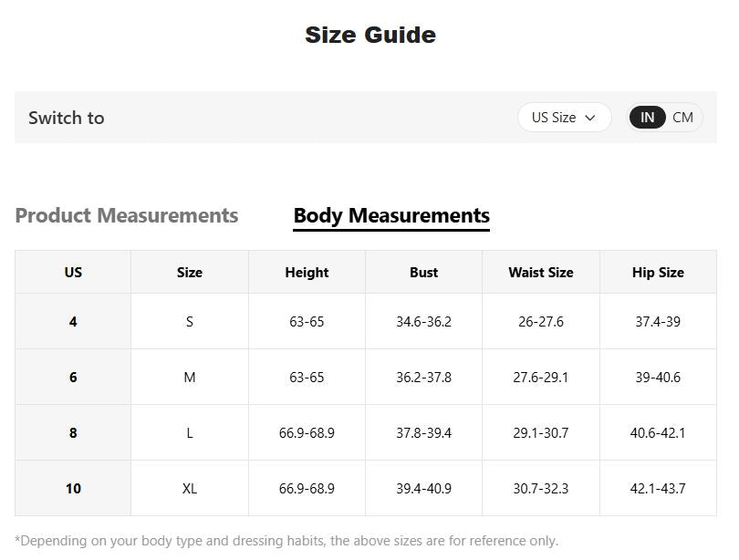Select the Body Measurements tab
Image resolution: width=739 pixels, height=560 pixels.
click(x=391, y=216)
